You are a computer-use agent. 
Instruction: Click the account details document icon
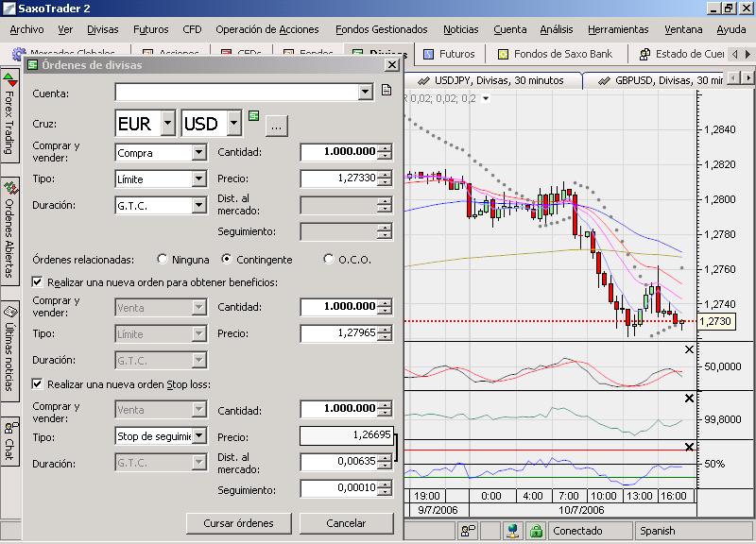coord(387,90)
